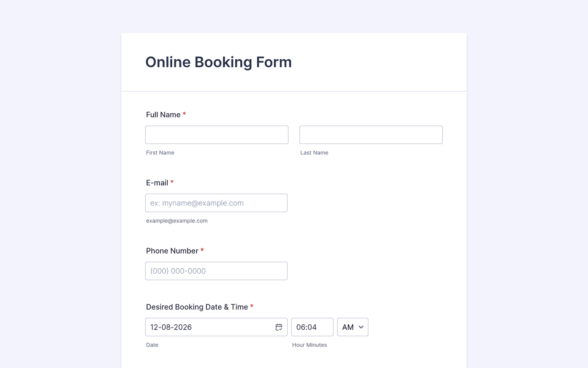Click the red asterisk beside Phone Number
588x368 pixels.
202,250
